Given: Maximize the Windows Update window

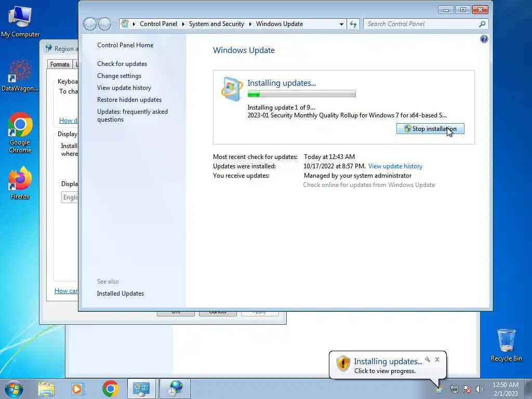Looking at the screenshot, I should point(463,10).
